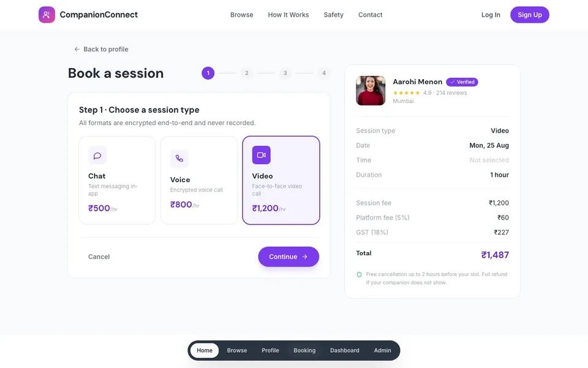Screen dimensions: 588x368
Task: Click the ₹500/hr Chat price
Action: (x=103, y=209)
